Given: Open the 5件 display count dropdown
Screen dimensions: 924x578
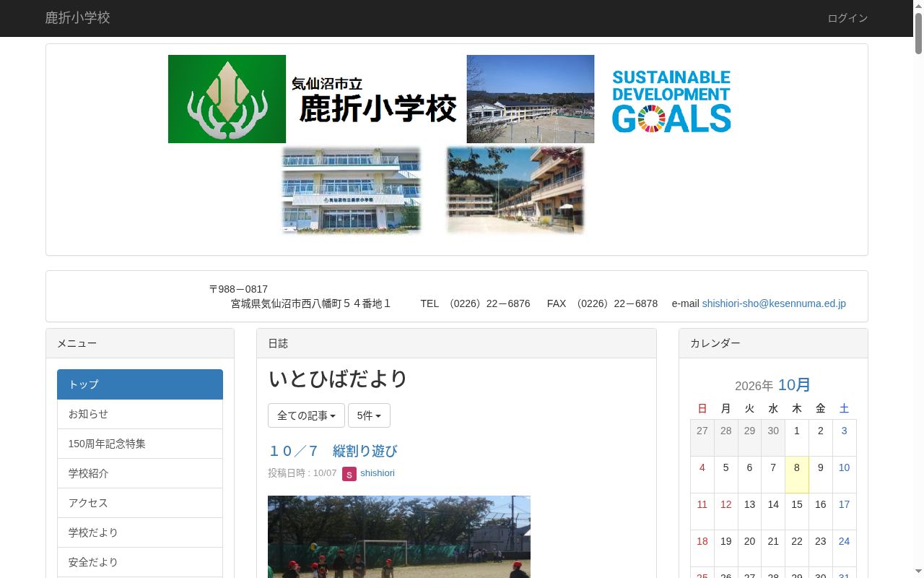Looking at the screenshot, I should (369, 415).
